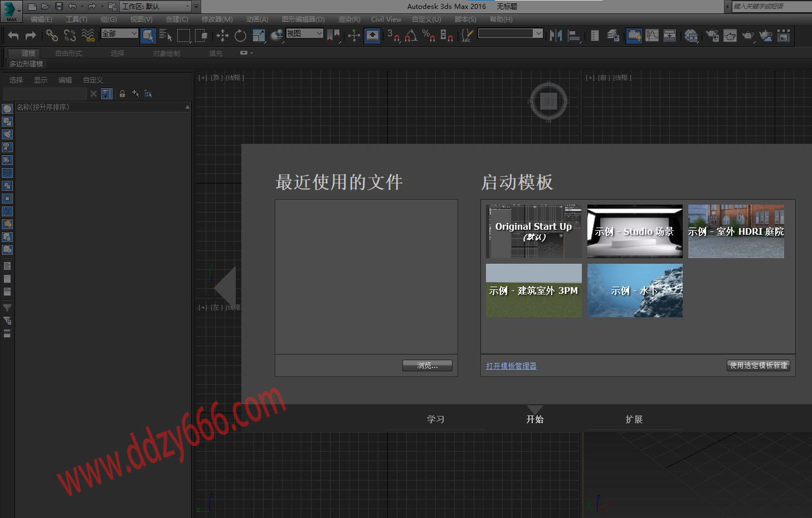Switch to the 自由形式 ribbon tab
Screen dimensions: 812x518
(x=69, y=54)
